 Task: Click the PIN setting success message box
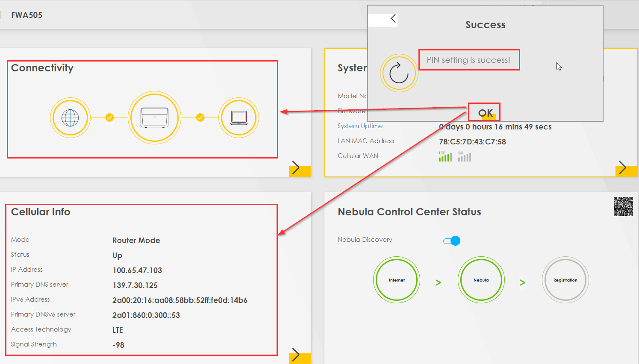point(469,60)
